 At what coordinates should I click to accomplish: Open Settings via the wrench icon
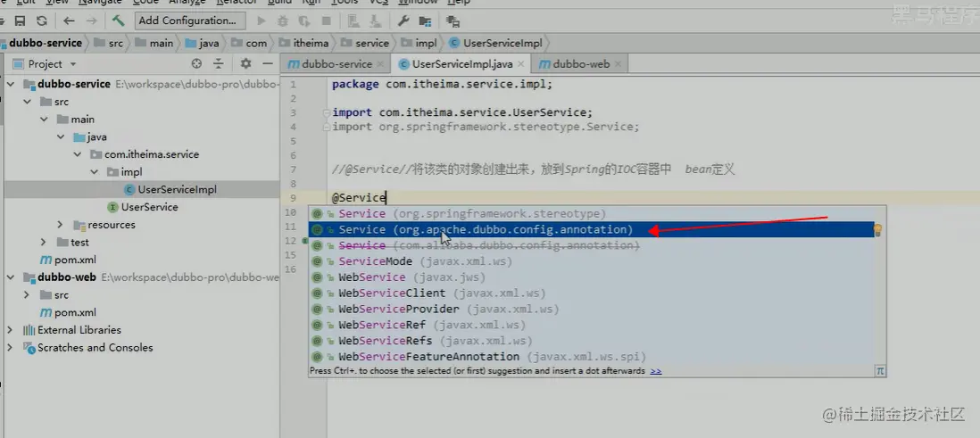[x=403, y=21]
